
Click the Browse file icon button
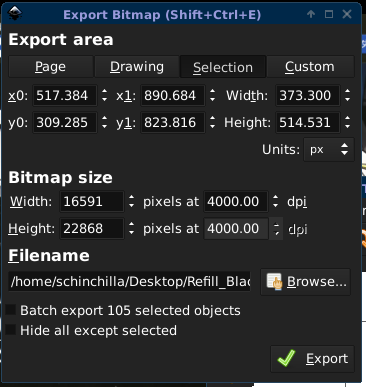306,282
